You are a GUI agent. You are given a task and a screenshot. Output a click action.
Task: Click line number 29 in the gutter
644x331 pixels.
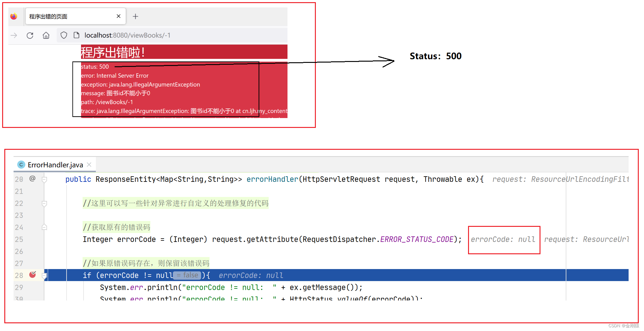pyautogui.click(x=19, y=288)
